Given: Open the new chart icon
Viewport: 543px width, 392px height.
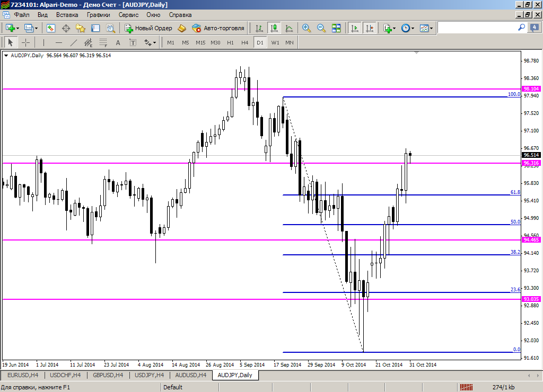Looking at the screenshot, I should pyautogui.click(x=10, y=28).
